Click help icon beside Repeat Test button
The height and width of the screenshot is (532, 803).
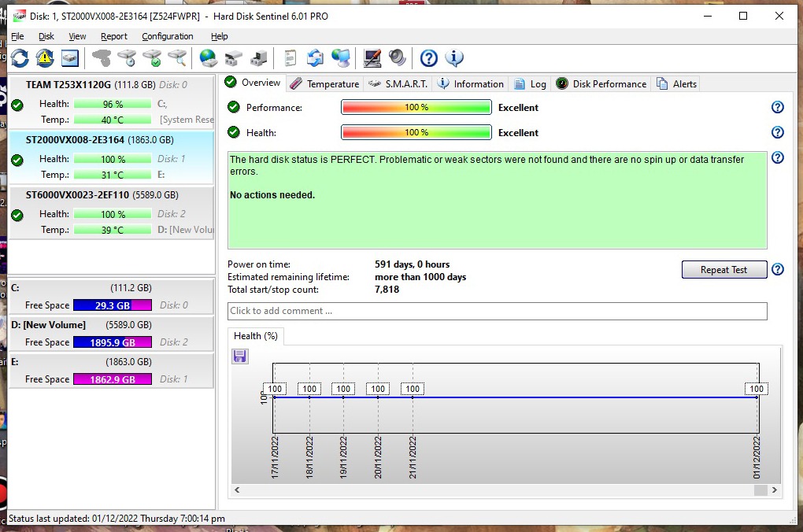[x=778, y=269]
